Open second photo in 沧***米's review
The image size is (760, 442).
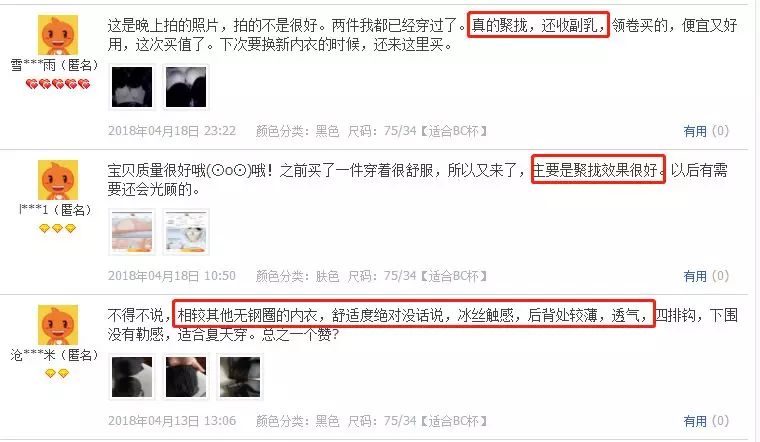coord(186,377)
